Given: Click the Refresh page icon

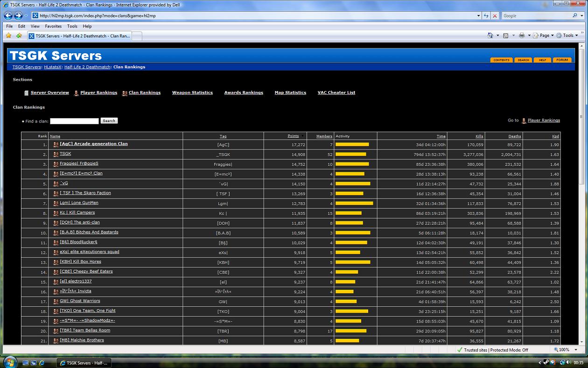Looking at the screenshot, I should pos(487,15).
